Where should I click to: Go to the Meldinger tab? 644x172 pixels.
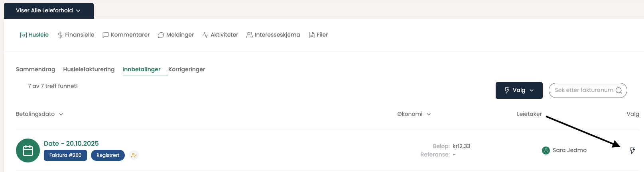click(x=176, y=35)
